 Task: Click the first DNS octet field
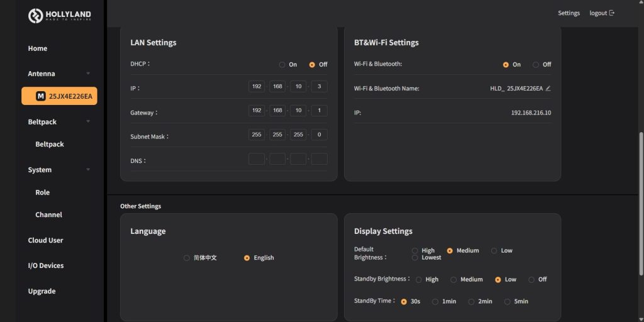257,160
